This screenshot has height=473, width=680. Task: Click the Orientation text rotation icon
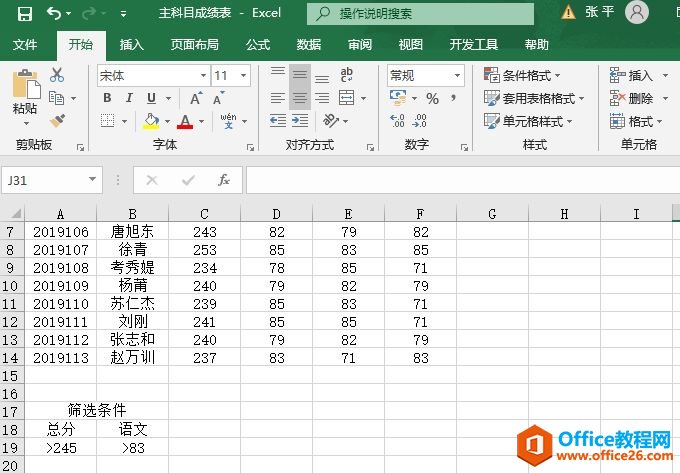[x=331, y=121]
